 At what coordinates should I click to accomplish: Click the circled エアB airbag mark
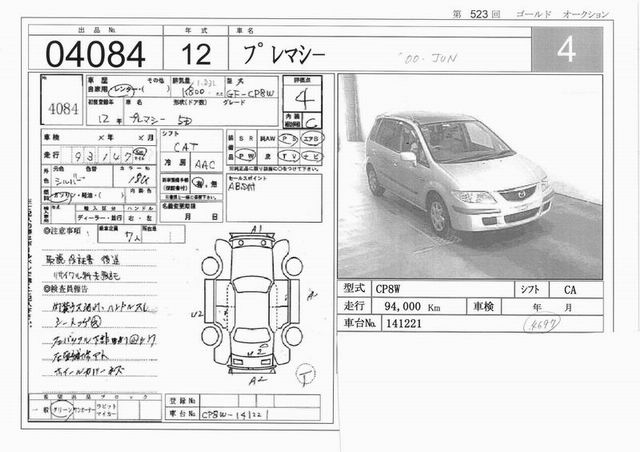click(x=312, y=139)
